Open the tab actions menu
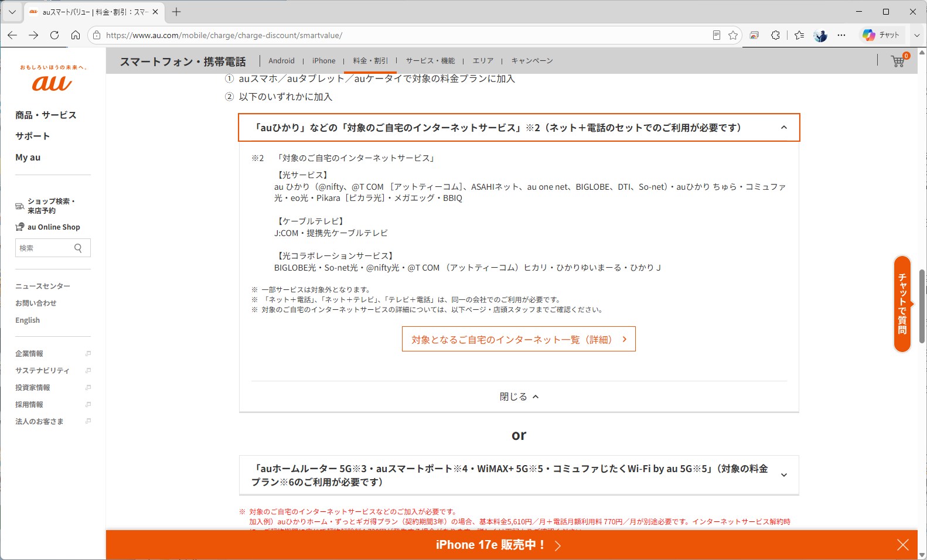This screenshot has width=927, height=560. tap(12, 12)
